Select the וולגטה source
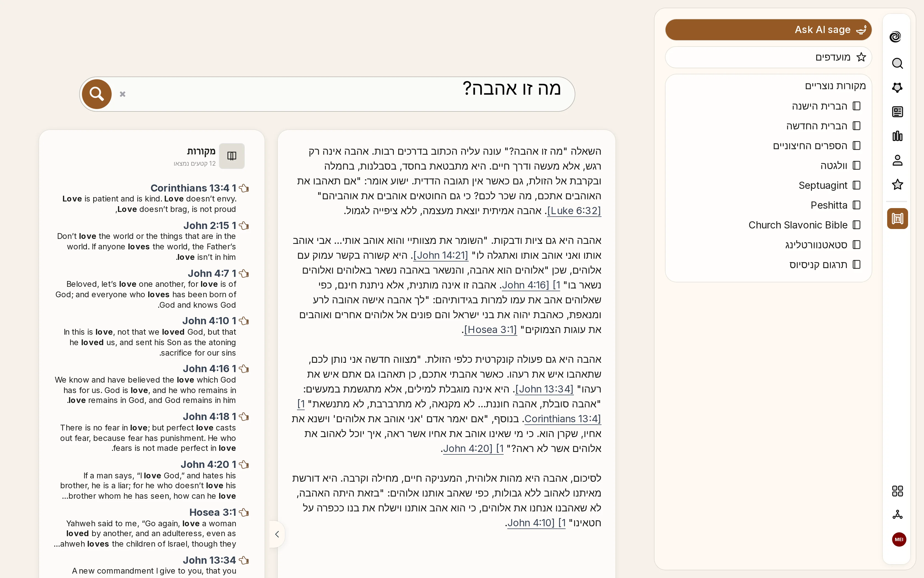924x578 pixels. tap(840, 165)
